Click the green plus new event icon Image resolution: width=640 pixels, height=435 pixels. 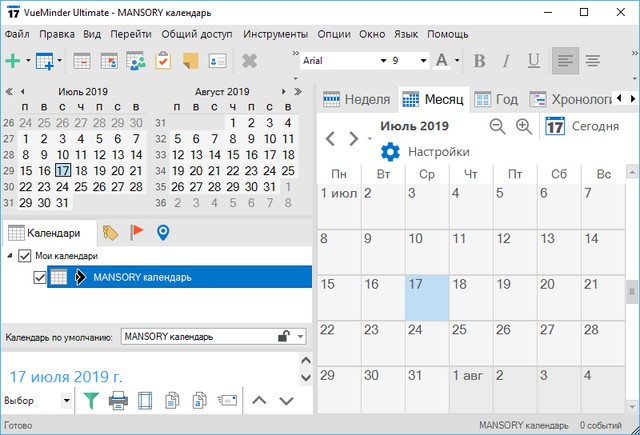click(13, 61)
